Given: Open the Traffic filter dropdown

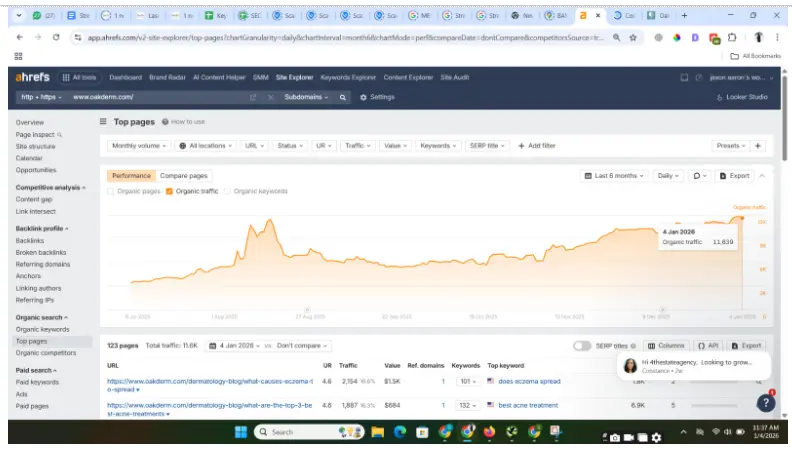Looking at the screenshot, I should pyautogui.click(x=358, y=145).
